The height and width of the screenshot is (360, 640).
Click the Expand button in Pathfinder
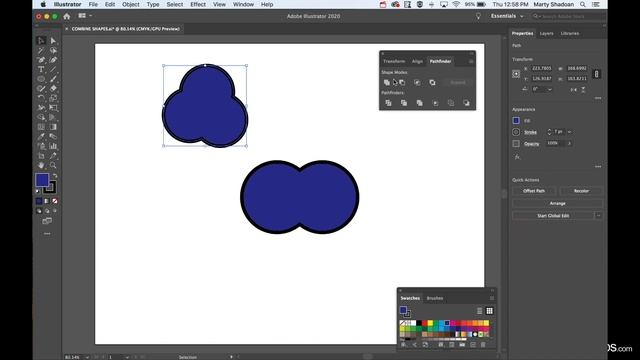click(458, 82)
